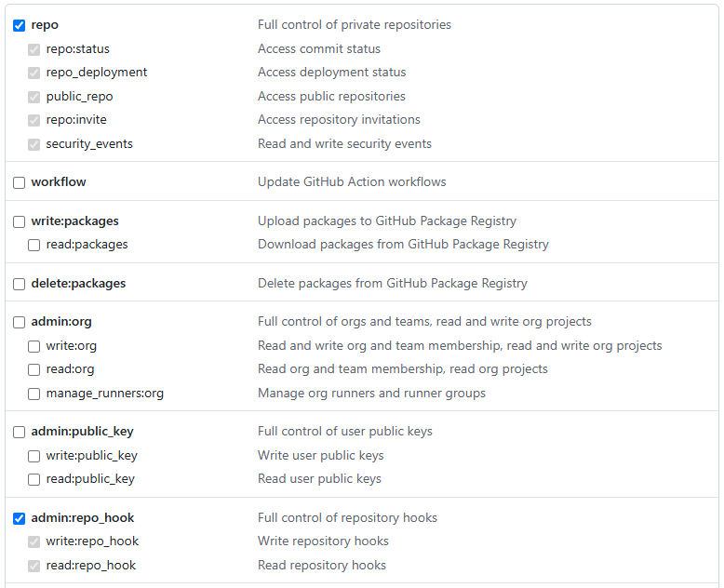Tick the read:org checkbox
The image size is (724, 588).
(34, 369)
